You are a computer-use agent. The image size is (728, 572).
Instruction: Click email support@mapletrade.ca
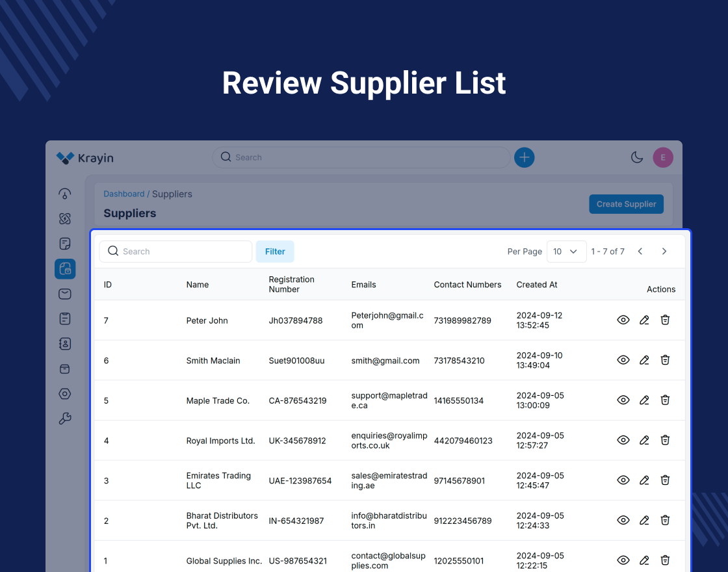(389, 400)
